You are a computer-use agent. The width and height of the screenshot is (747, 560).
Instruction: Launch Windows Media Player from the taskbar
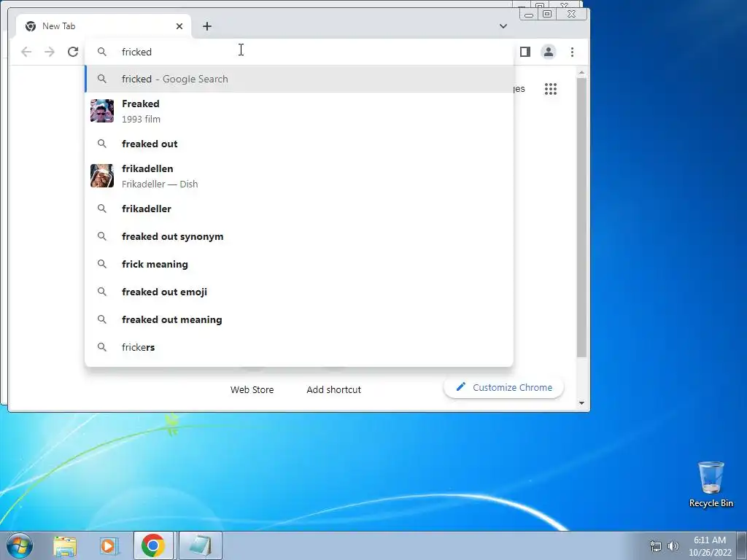point(109,545)
